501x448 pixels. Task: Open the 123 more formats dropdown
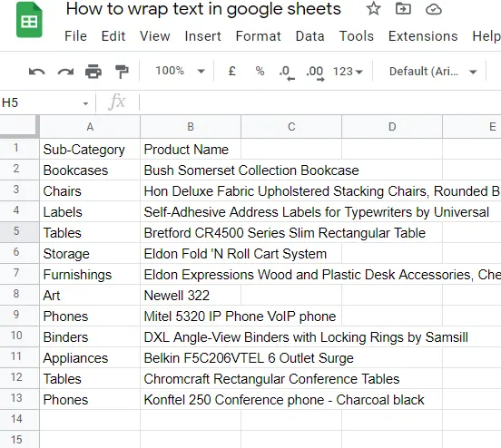click(x=348, y=72)
